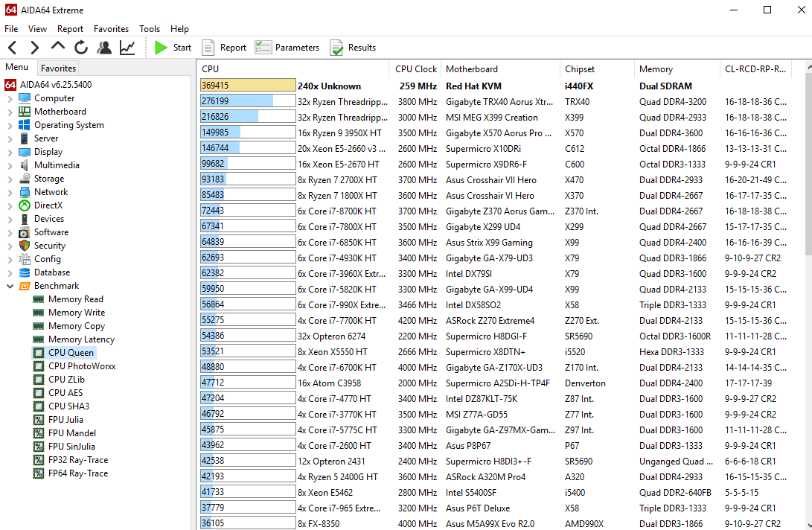Select the CPU AES benchmark
Screen dimensions: 812x530
(65, 393)
